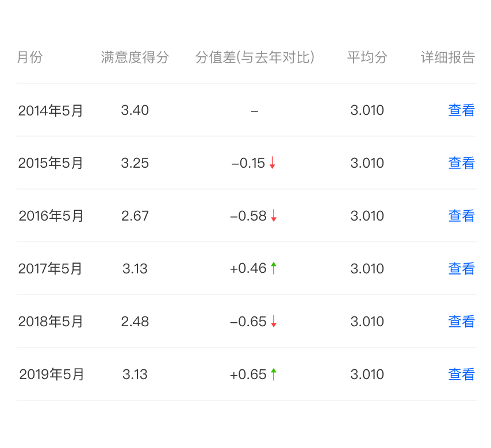491x448 pixels.
Task: Click the 详细报告 column header
Action: click(x=448, y=57)
